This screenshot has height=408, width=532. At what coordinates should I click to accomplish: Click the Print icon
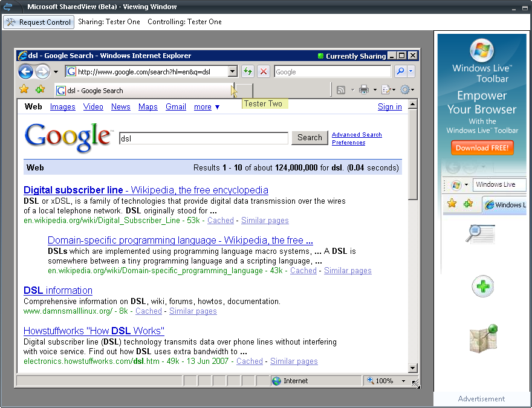(364, 89)
